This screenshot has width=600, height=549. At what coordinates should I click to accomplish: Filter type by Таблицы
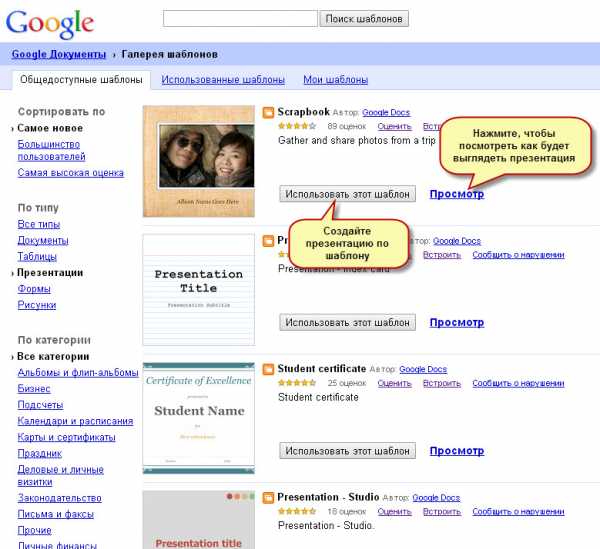[37, 257]
